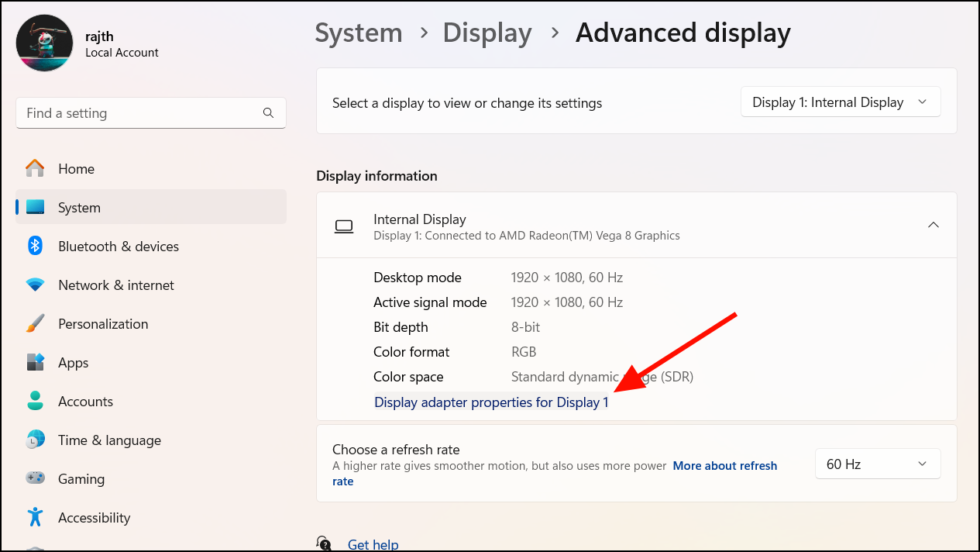Viewport: 980px width, 552px height.
Task: Switch to System settings section
Action: click(x=79, y=207)
